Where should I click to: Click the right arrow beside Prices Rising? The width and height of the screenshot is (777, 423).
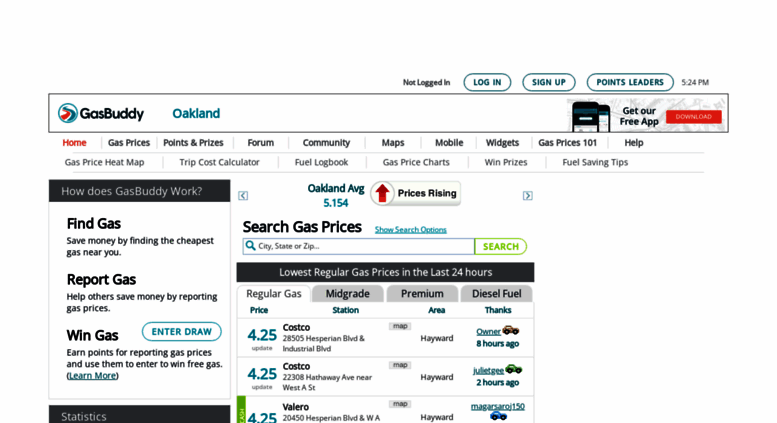527,196
